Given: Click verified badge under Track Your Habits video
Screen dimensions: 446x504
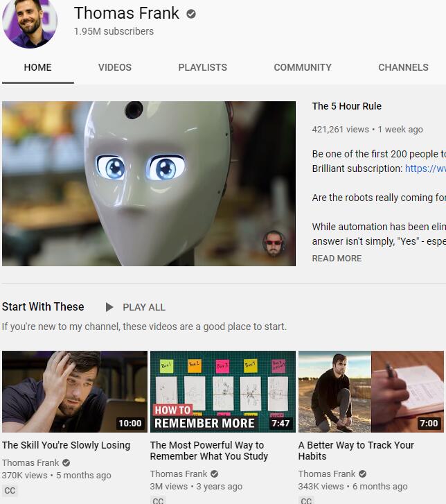Looking at the screenshot, I should (x=362, y=474).
